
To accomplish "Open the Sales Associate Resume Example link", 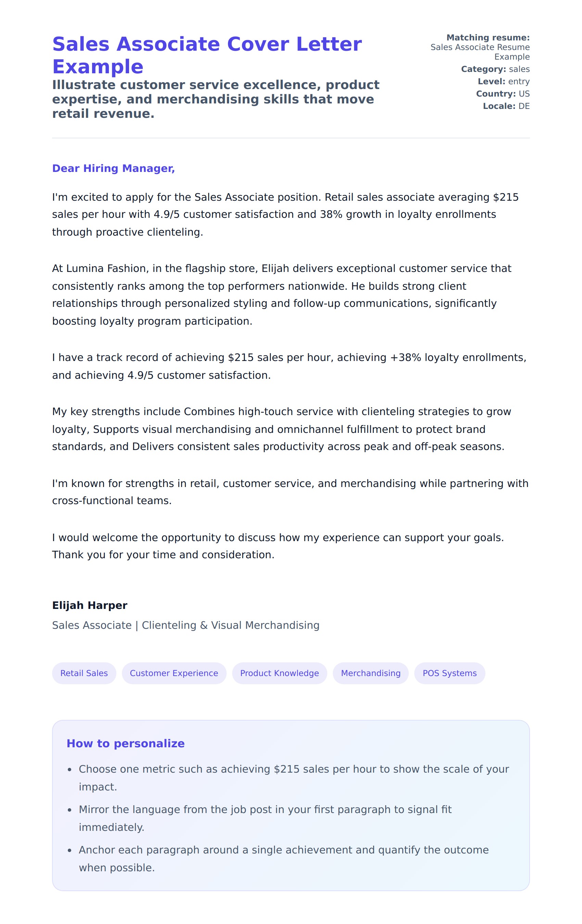I will tap(480, 52).
